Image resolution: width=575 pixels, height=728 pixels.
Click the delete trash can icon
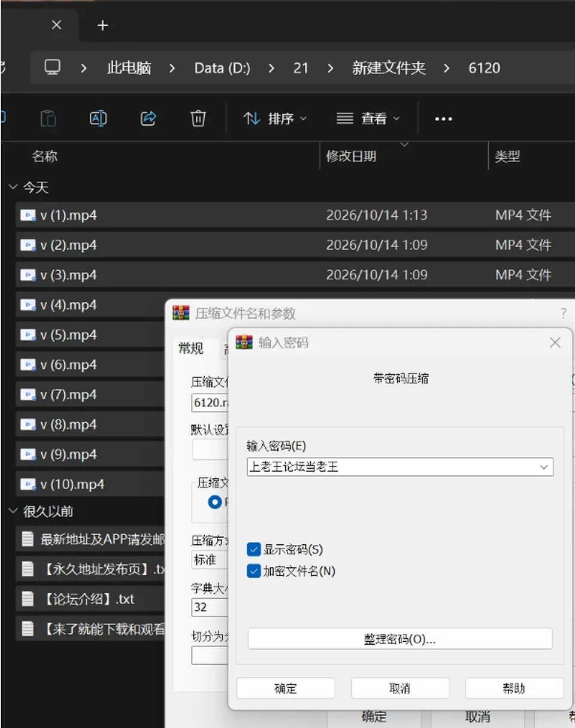[198, 118]
